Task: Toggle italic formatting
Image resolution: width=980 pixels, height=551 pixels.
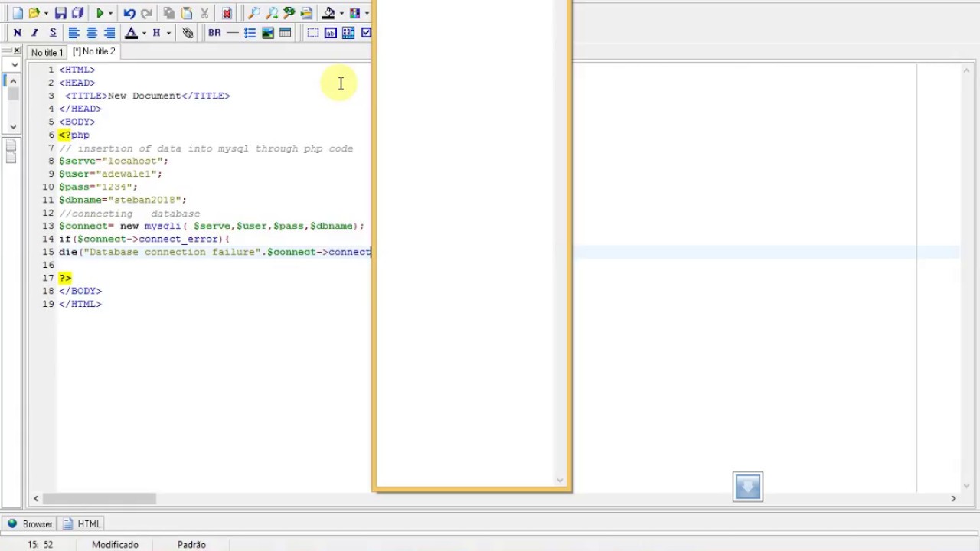Action: point(35,33)
